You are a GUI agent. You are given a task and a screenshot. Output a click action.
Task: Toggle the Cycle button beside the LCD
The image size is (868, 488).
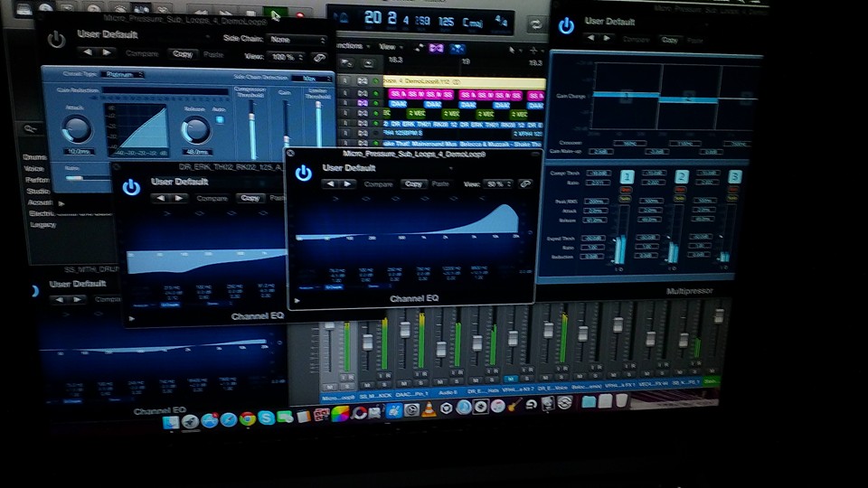click(x=535, y=24)
